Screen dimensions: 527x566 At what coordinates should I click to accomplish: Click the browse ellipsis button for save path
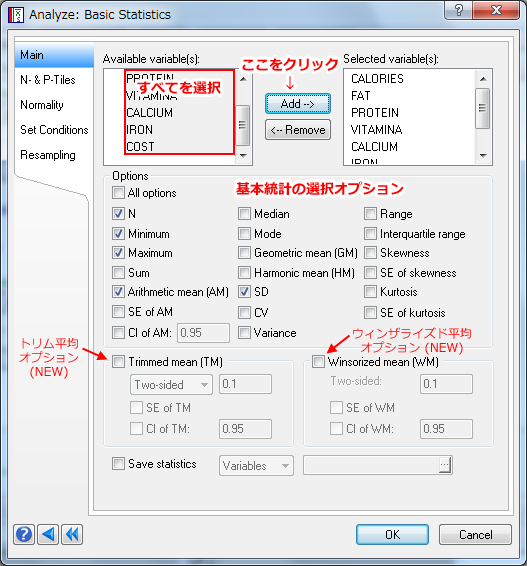[445, 465]
